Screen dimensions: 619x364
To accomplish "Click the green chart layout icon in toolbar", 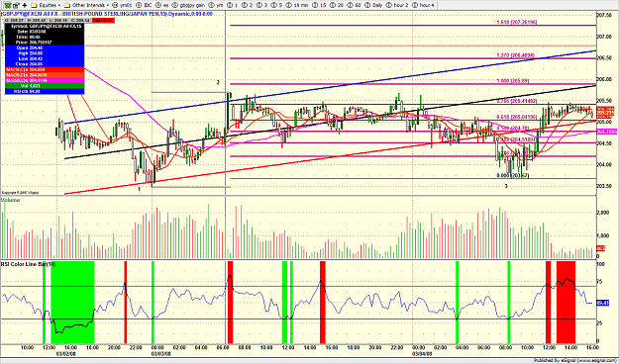I will pos(8,5).
